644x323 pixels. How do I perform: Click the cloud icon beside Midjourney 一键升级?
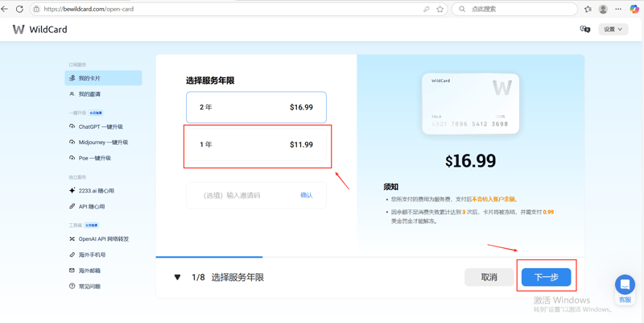click(72, 143)
